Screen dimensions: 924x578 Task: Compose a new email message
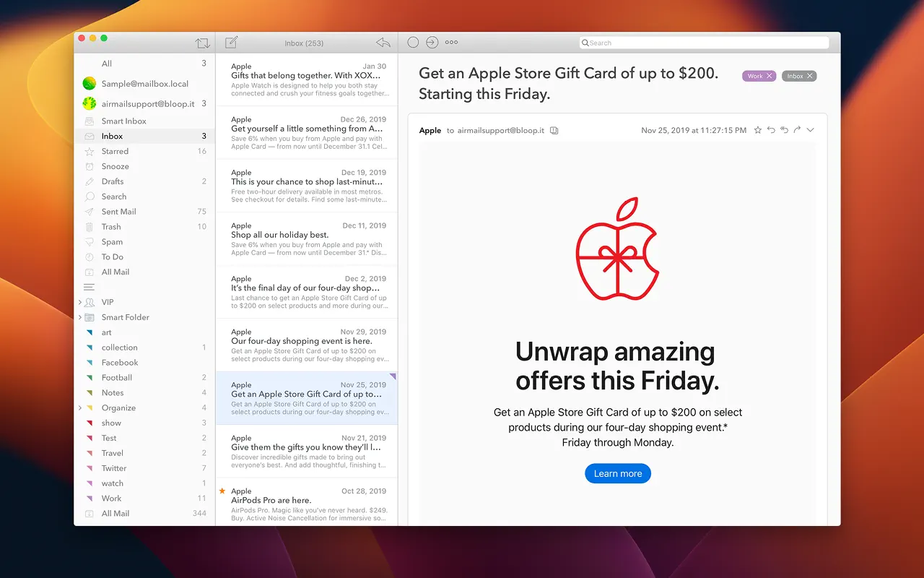231,42
